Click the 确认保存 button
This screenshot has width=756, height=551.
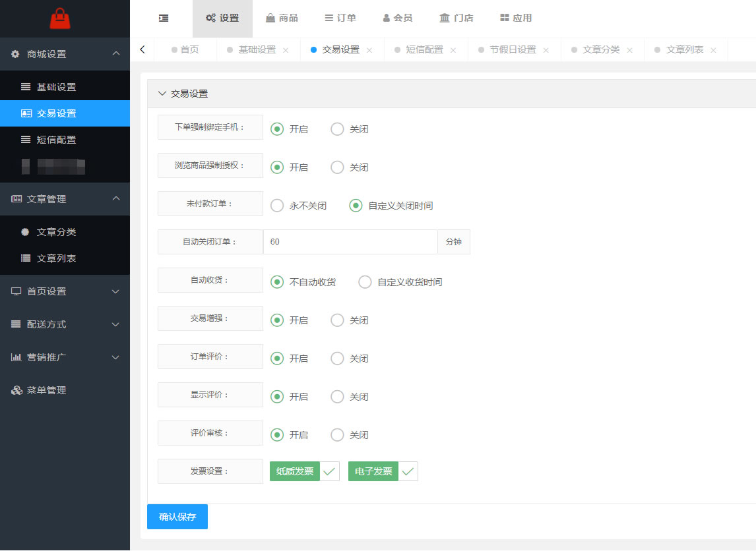coord(177,517)
